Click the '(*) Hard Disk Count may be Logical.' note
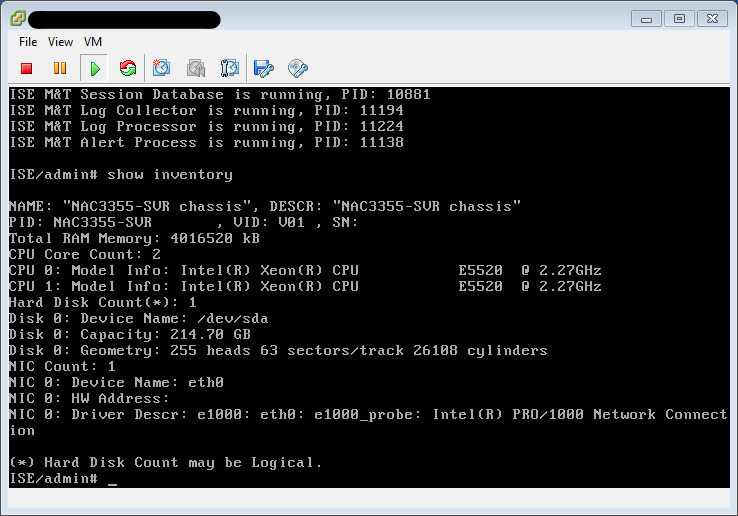Image resolution: width=738 pixels, height=516 pixels. tap(166, 463)
